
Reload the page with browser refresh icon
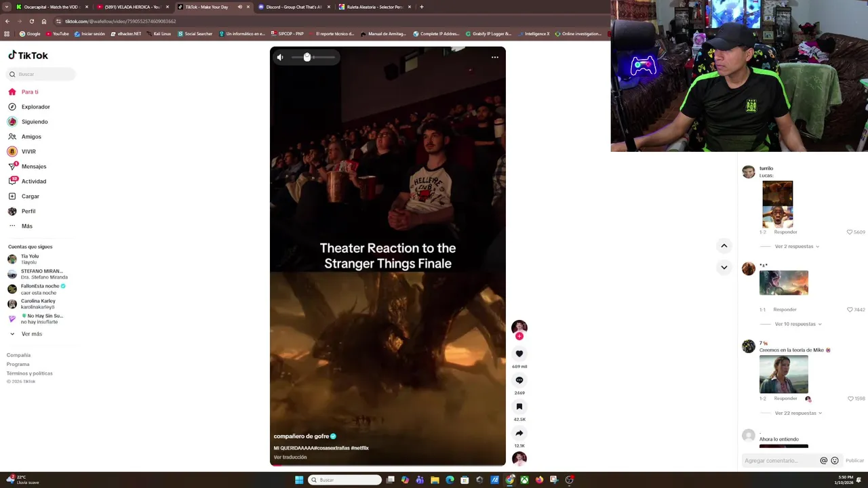point(31,21)
